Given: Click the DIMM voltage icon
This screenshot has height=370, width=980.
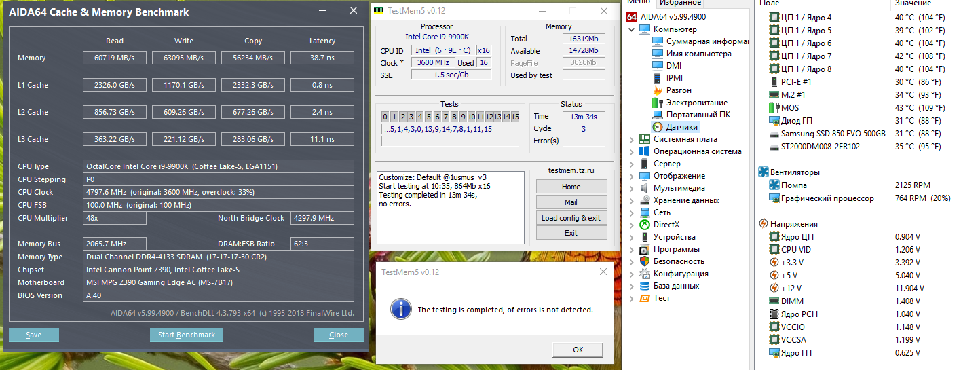Looking at the screenshot, I should (774, 301).
